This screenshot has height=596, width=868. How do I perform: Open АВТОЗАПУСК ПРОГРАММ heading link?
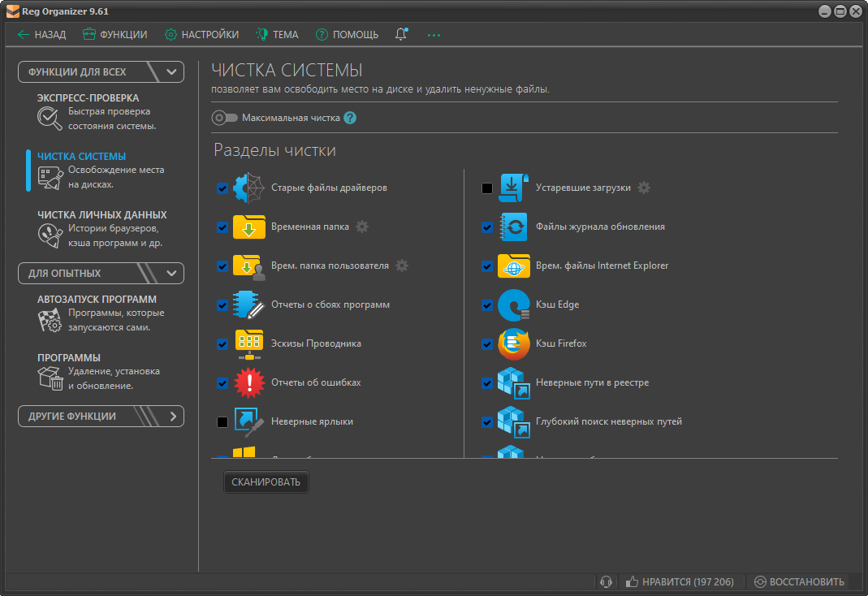(97, 300)
